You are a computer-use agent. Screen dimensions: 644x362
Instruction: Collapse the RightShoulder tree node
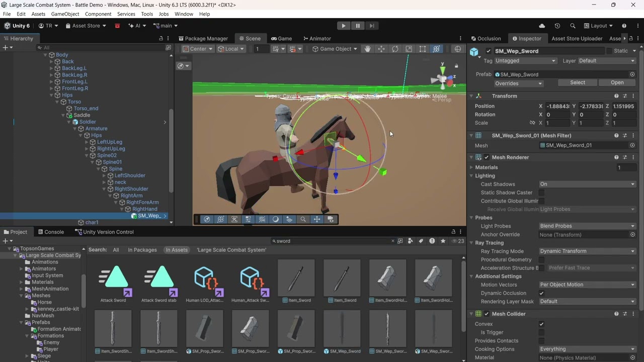click(x=104, y=189)
